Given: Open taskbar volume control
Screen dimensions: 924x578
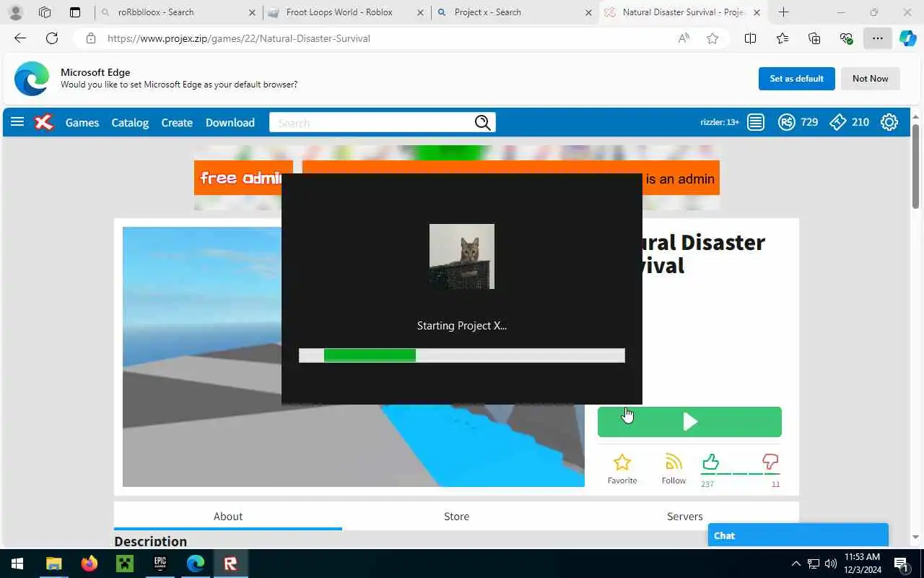Looking at the screenshot, I should (x=831, y=564).
